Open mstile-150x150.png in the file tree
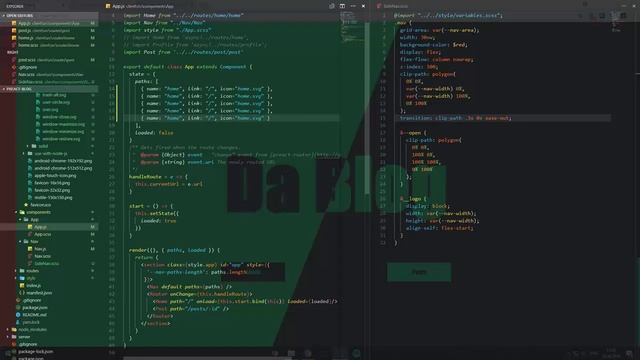The height and width of the screenshot is (360, 640). point(53,198)
